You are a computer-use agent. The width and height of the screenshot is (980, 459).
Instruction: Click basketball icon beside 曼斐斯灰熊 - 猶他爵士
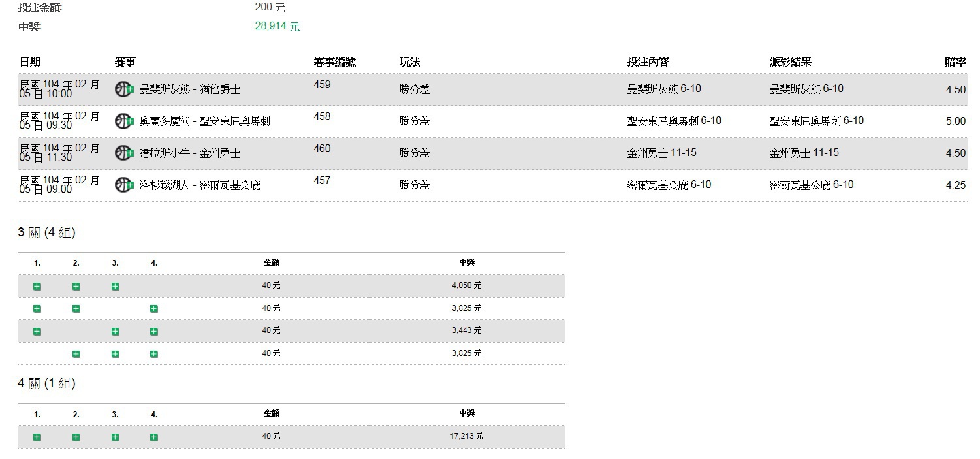point(124,89)
